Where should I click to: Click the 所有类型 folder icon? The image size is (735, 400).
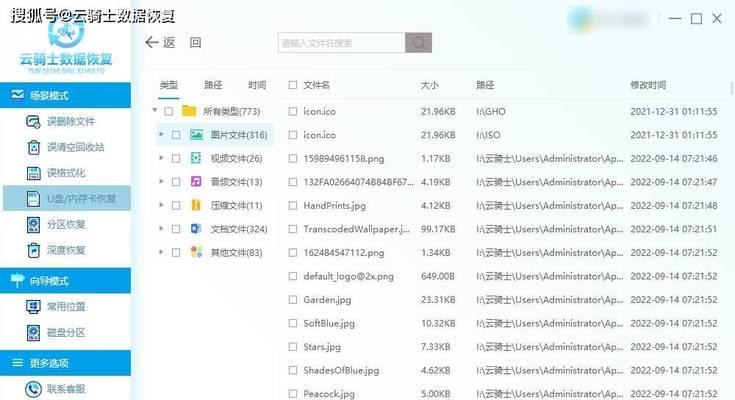click(x=189, y=111)
